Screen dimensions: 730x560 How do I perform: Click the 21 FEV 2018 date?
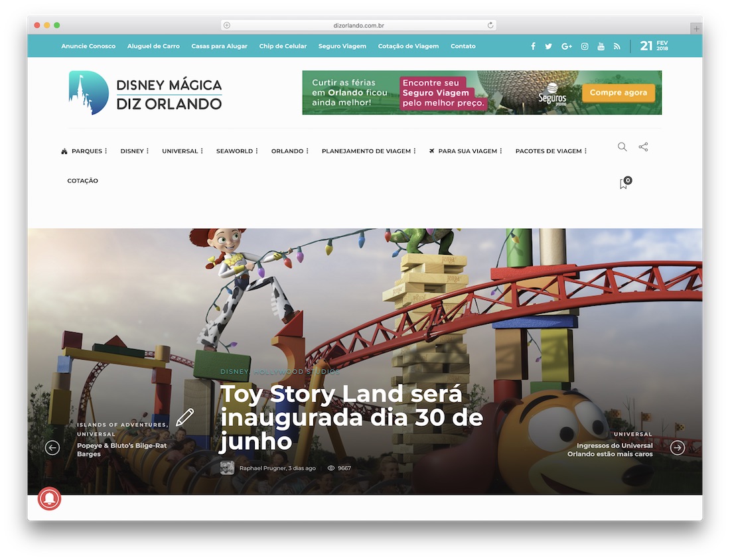click(654, 46)
